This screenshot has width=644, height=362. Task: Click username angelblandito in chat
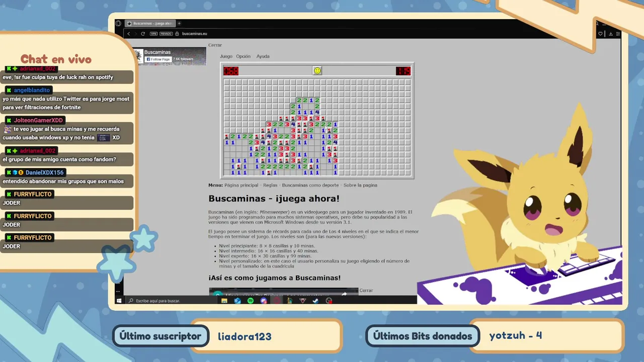coord(32,90)
